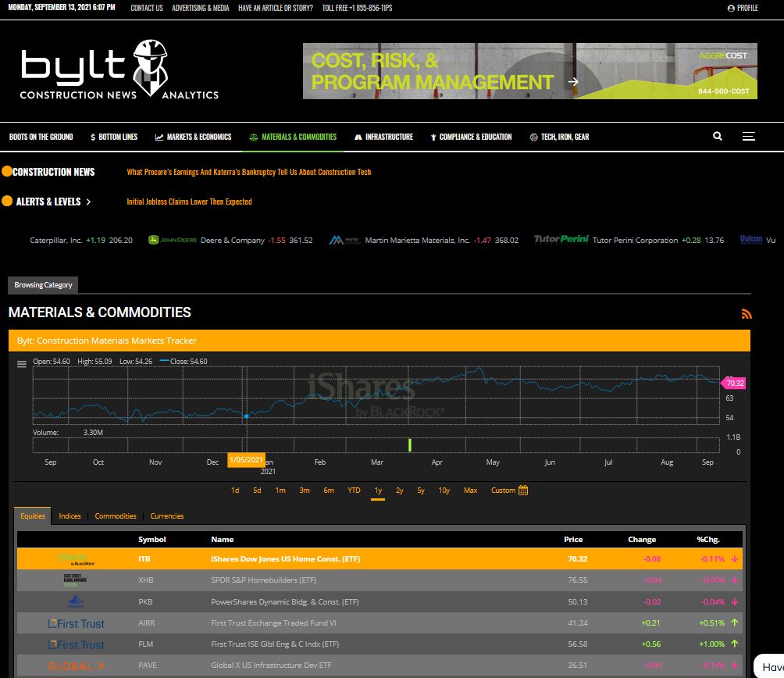784x678 pixels.
Task: Toggle the 5d chart range
Action: coord(257,490)
